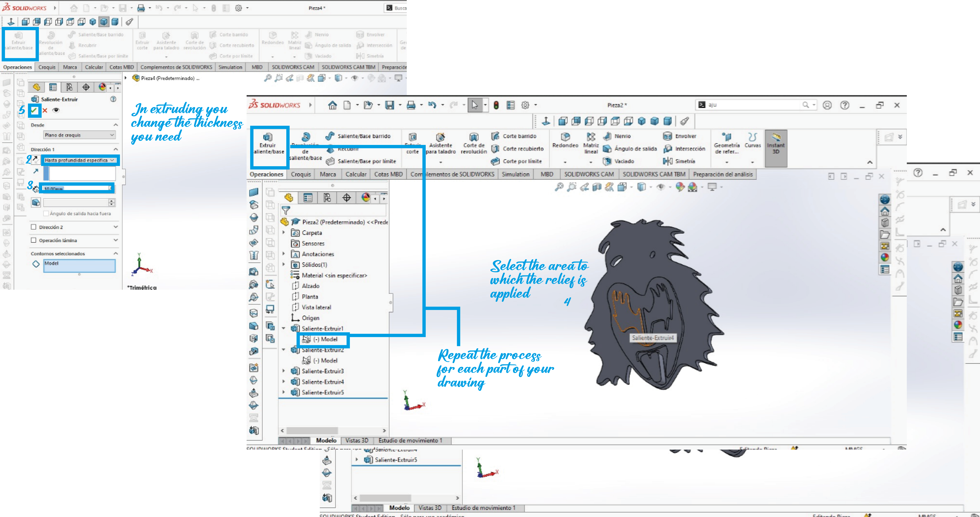Expand the Operación lámina section chevron
Screen dimensions: 980x517
[x=116, y=240]
